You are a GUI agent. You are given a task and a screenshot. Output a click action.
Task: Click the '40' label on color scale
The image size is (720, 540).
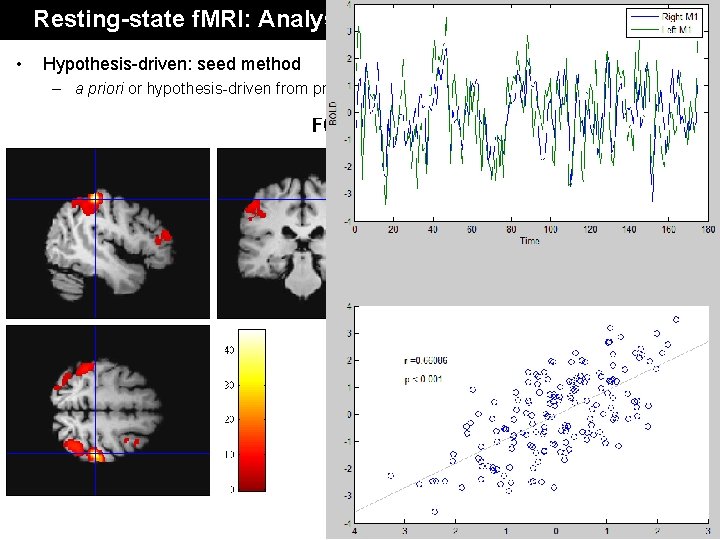pyautogui.click(x=229, y=350)
